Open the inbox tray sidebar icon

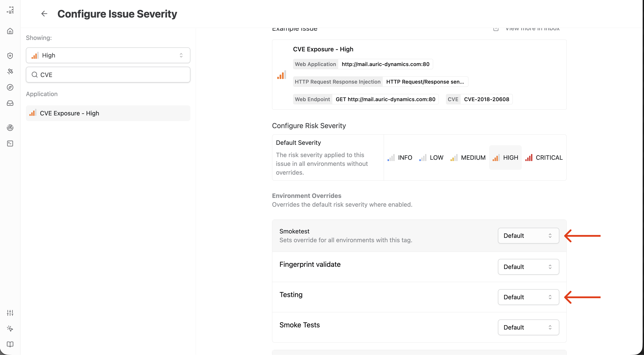tap(10, 103)
